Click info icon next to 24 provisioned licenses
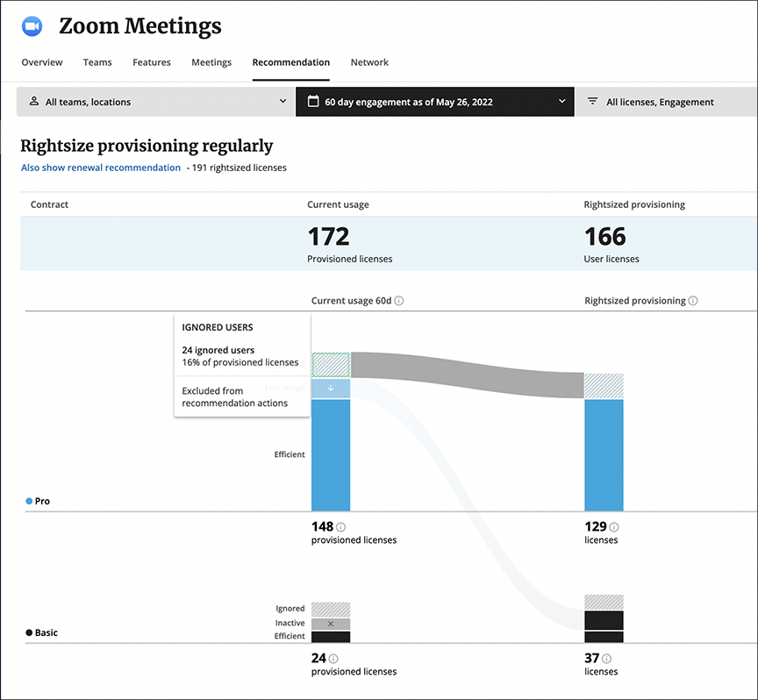The width and height of the screenshot is (758, 700). (x=333, y=659)
